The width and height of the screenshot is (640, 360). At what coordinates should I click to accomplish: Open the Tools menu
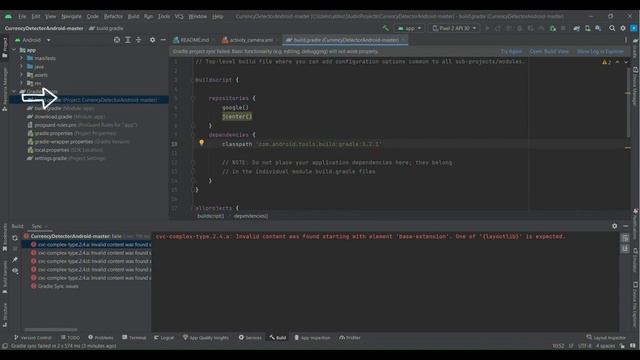tap(164, 16)
